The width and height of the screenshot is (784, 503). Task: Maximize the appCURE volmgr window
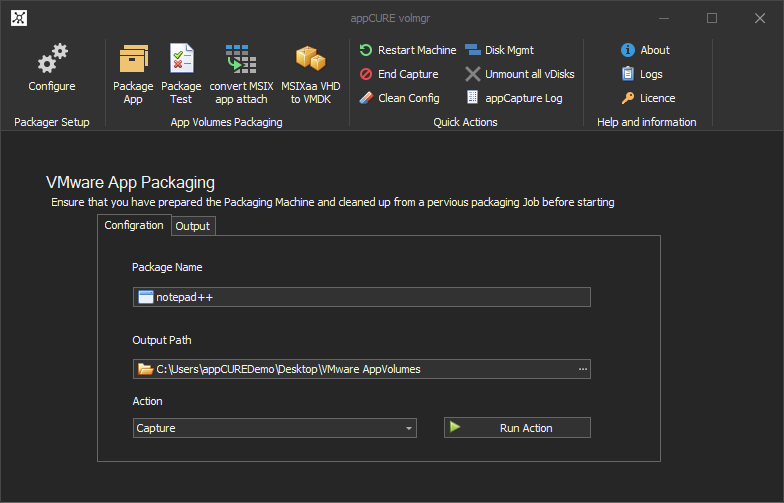click(712, 18)
